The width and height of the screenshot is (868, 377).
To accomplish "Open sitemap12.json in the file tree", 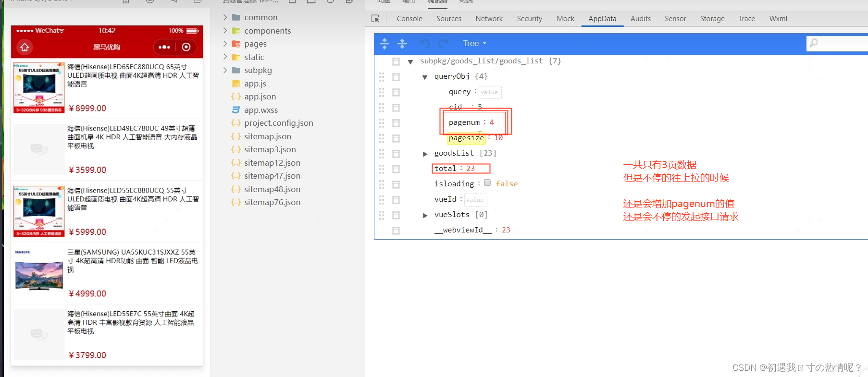I will pos(272,163).
